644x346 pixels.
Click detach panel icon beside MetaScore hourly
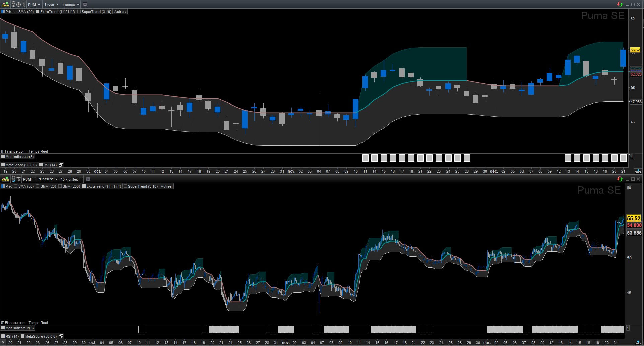tap(61, 336)
